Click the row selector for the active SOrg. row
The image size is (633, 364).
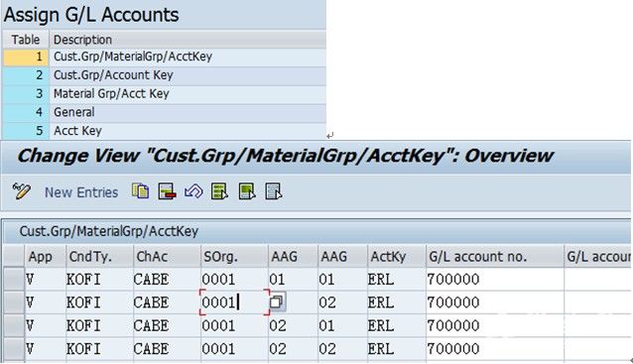coord(14,303)
